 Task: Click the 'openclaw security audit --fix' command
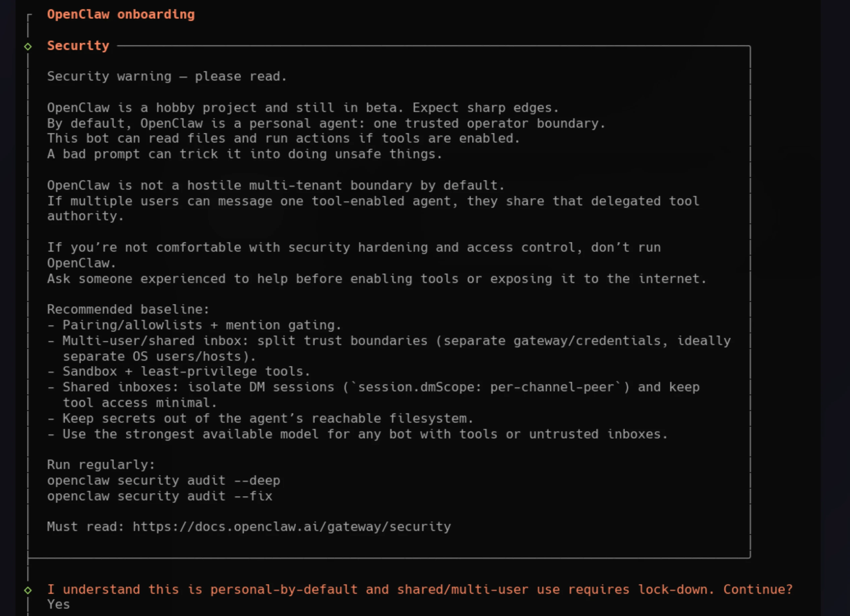tap(160, 496)
